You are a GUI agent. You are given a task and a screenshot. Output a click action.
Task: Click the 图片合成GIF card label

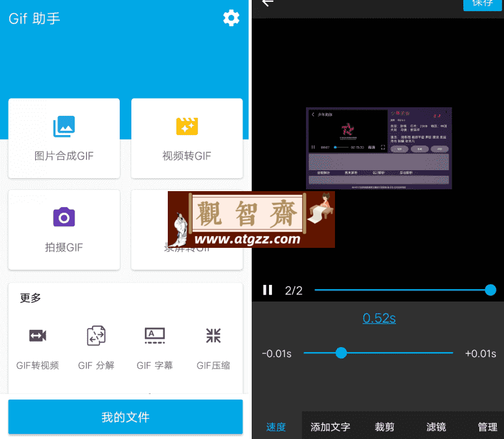pyautogui.click(x=64, y=156)
